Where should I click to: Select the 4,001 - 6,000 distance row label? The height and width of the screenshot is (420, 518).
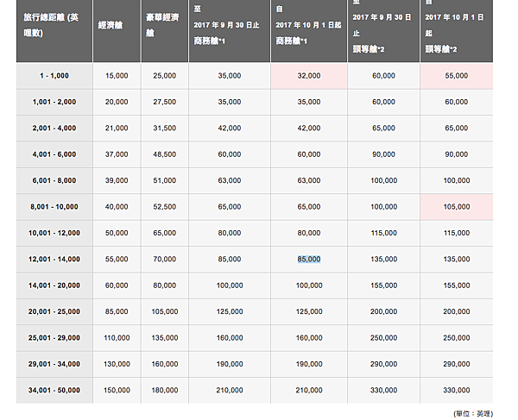click(54, 154)
